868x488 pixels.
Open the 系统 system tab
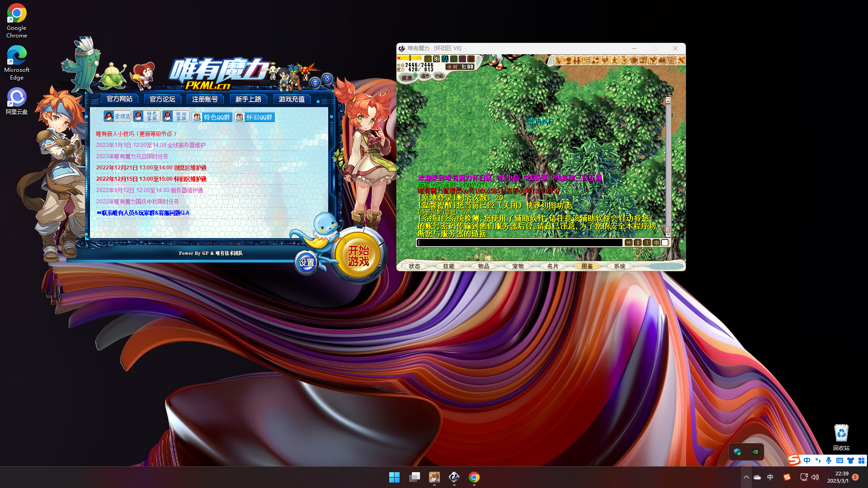point(620,266)
